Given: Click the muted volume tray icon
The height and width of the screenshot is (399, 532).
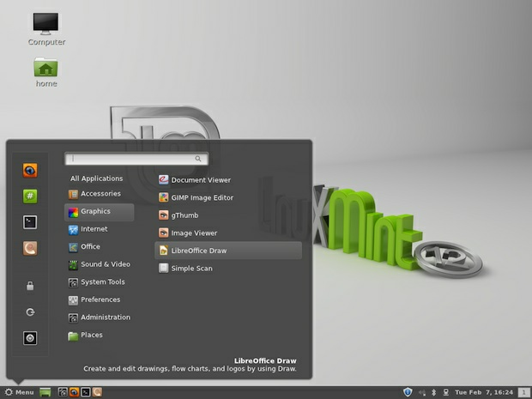Looking at the screenshot, I should click(x=422, y=392).
